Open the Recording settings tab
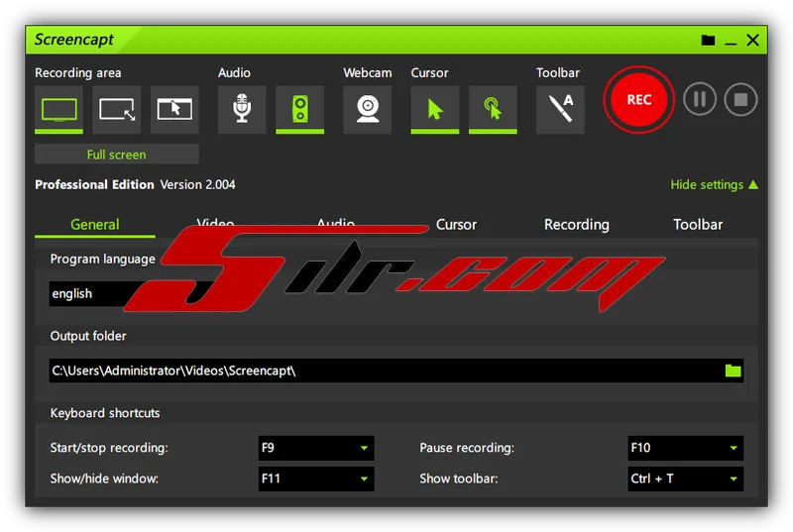Viewport: 793px width, 532px height. [x=577, y=225]
